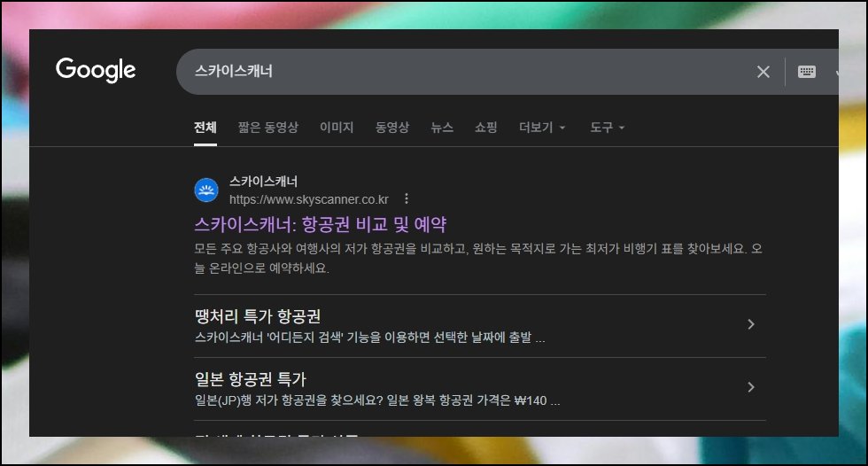Click the snippet text mentioning '어디든지 검색' 기능
Screen dimensions: 868x466
pos(370,337)
